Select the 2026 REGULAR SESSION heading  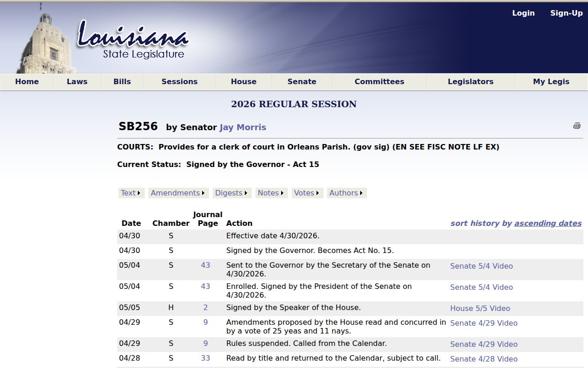tap(294, 104)
